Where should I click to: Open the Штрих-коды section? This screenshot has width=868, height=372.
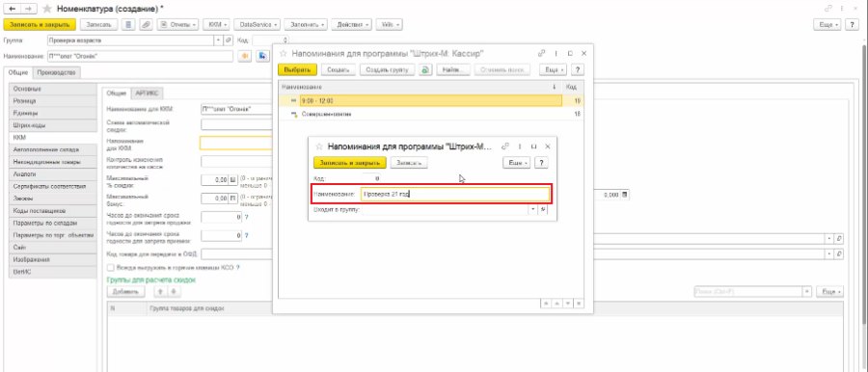tap(53, 125)
